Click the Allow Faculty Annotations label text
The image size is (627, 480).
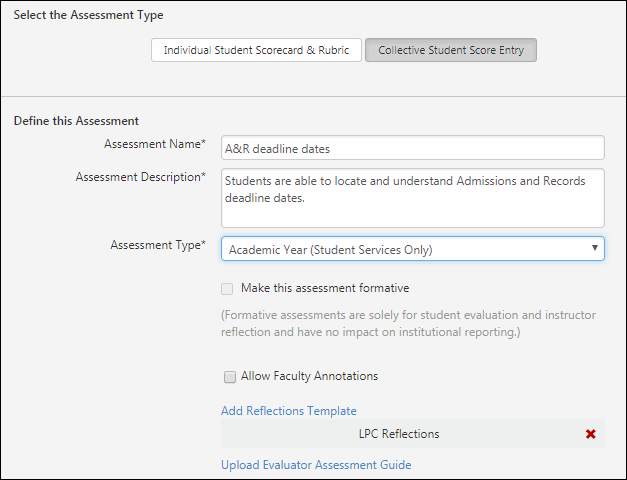[310, 376]
